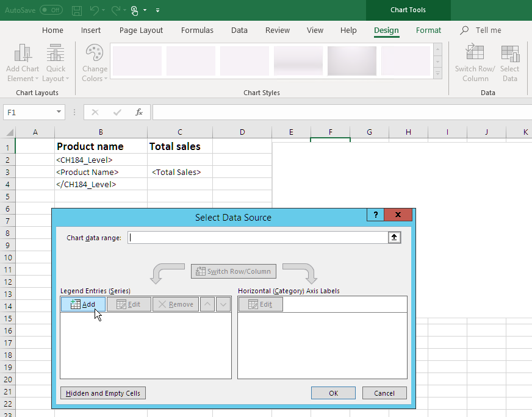Switch to the Format tab
Image resolution: width=532 pixels, height=417 pixels.
click(428, 30)
